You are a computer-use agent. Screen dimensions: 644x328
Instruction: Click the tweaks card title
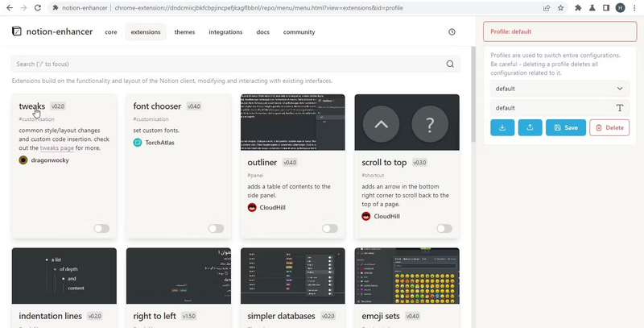32,106
